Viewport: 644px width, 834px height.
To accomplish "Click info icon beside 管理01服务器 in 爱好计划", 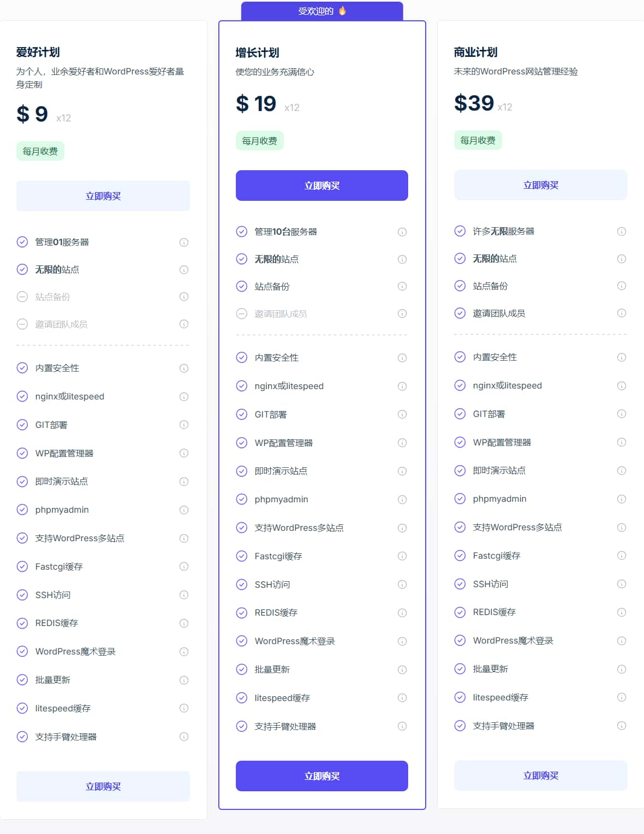I will [x=184, y=242].
